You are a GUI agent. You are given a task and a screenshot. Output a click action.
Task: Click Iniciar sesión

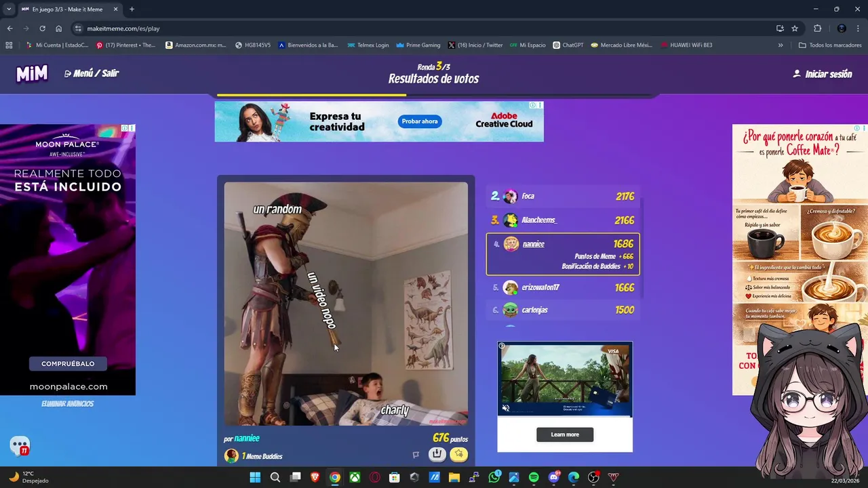click(823, 74)
